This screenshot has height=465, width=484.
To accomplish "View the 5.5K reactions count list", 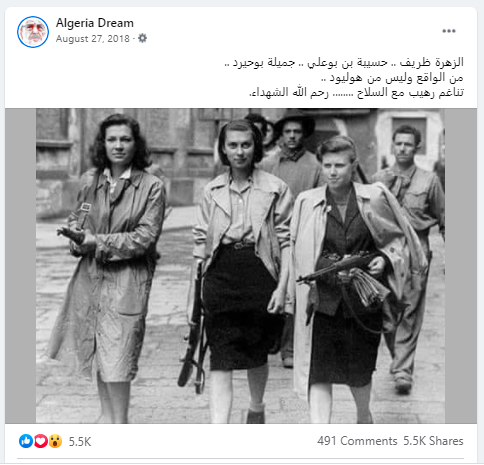I will pos(80,442).
